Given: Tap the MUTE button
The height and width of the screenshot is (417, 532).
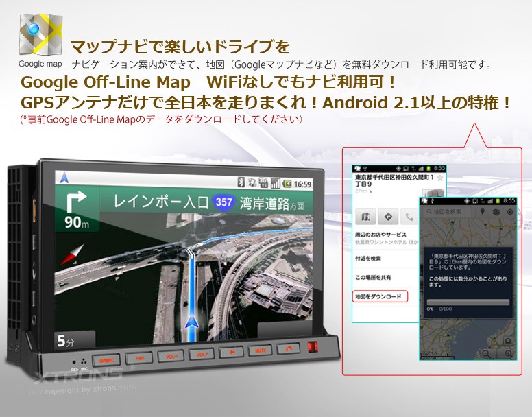Looking at the screenshot, I should point(261,350).
